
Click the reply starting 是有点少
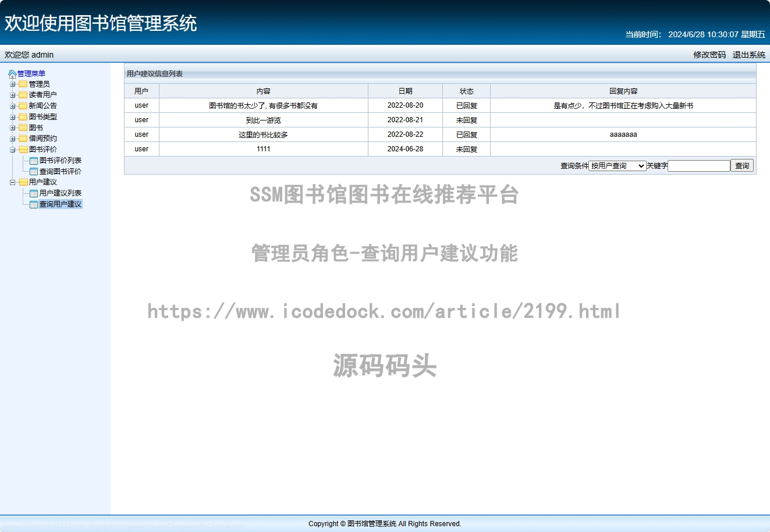pyautogui.click(x=623, y=106)
